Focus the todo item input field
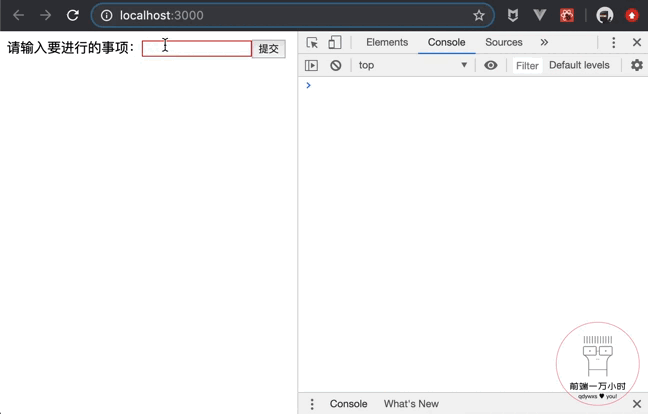 point(197,49)
